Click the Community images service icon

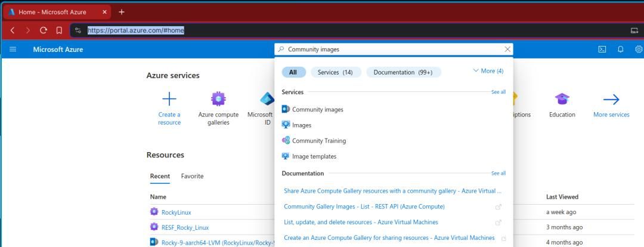click(286, 109)
